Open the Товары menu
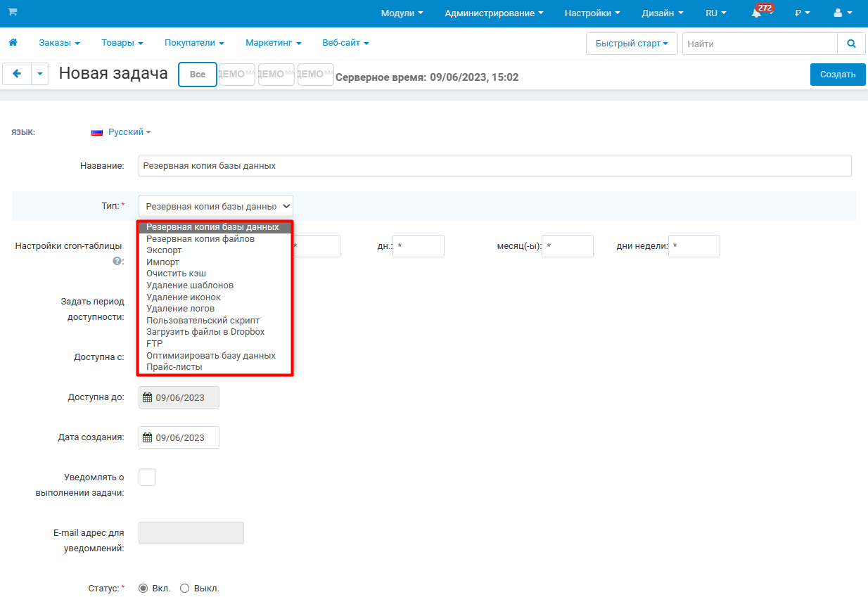Viewport: 868px width, 597px height. (122, 43)
